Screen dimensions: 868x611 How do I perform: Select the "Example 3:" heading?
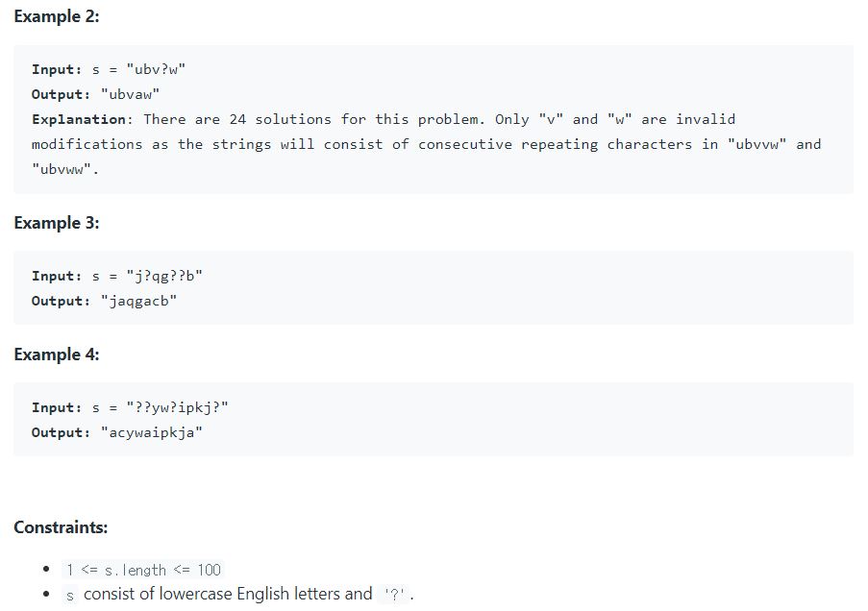[57, 223]
